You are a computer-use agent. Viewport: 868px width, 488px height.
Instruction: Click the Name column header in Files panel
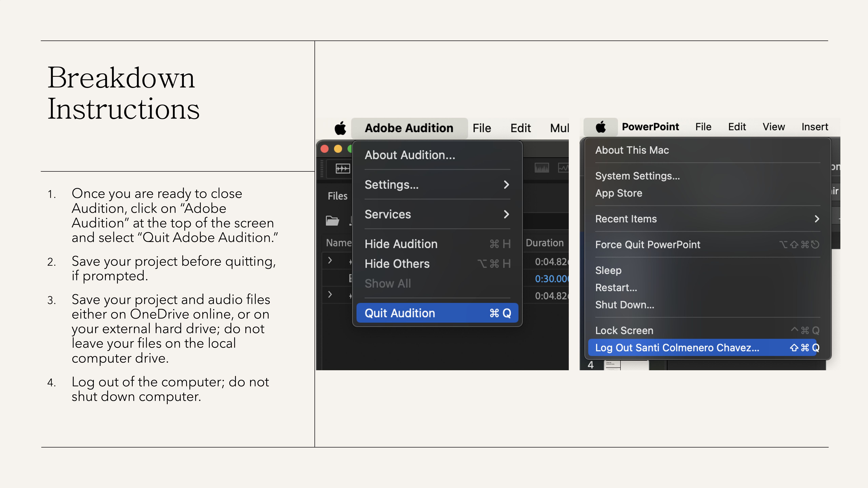click(339, 243)
